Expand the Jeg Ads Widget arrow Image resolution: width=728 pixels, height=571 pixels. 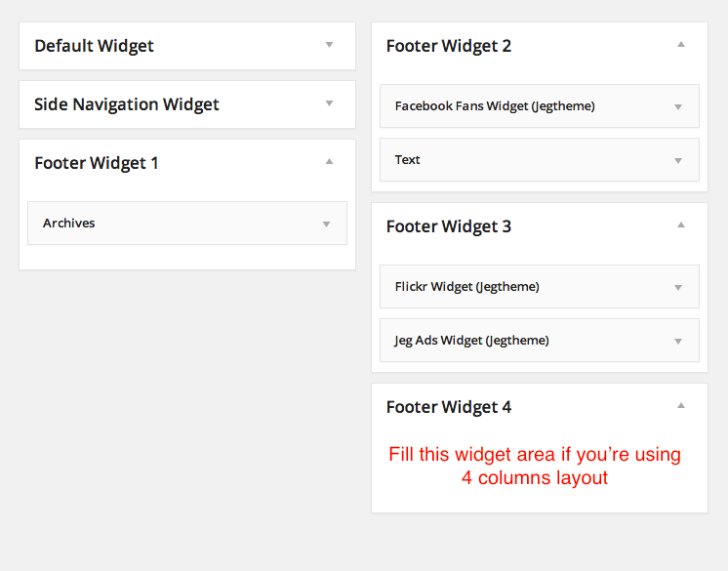point(678,341)
